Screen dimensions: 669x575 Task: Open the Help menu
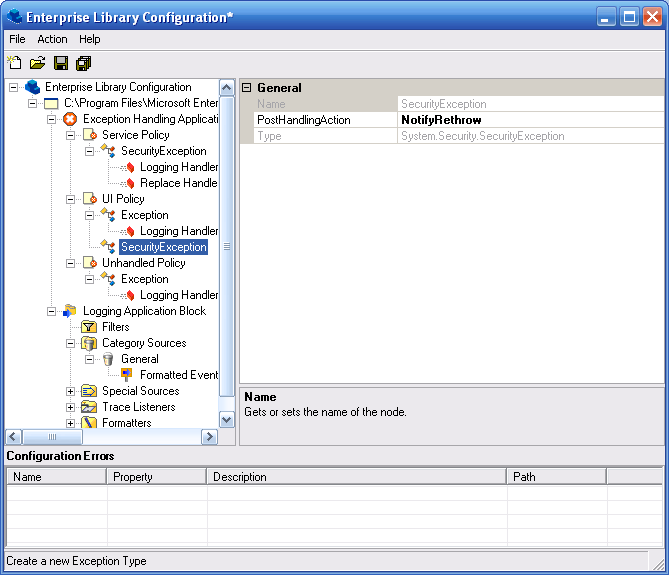coord(90,39)
